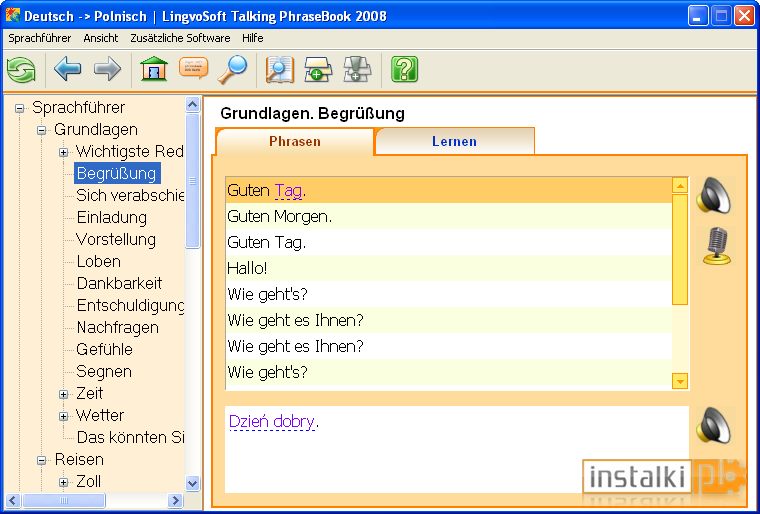Expand the Zoll tree node
760x514 pixels.
pos(63,482)
